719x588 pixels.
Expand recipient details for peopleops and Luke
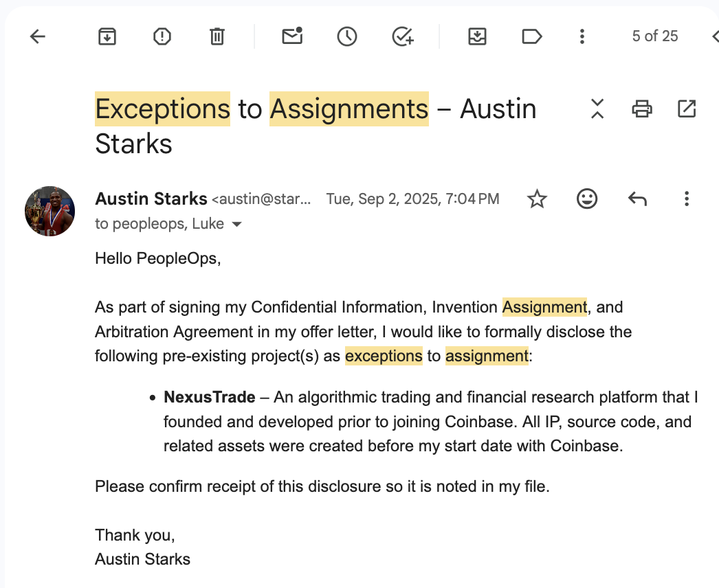pos(237,224)
